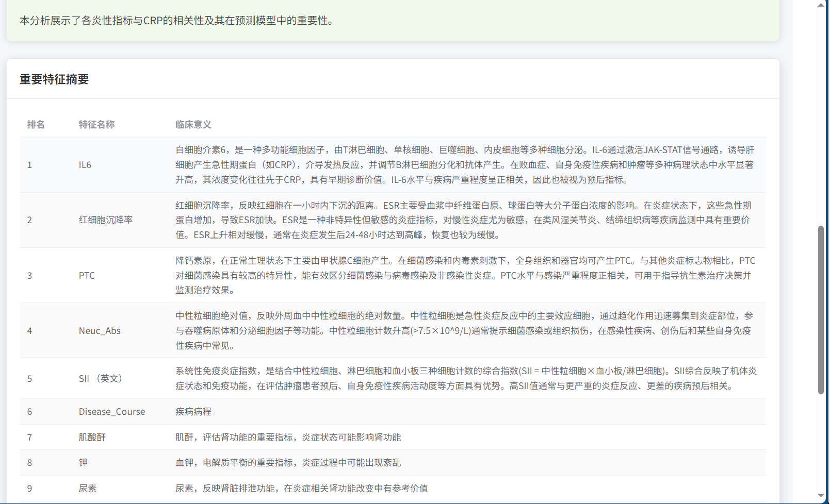Select the 尿素 feature name cell
This screenshot has height=504, width=830.
click(88, 489)
